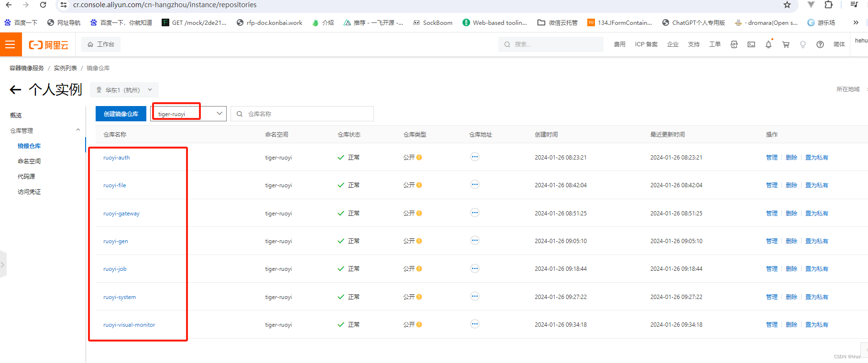Open the ChatGPT个人专用版 bookmark

693,22
